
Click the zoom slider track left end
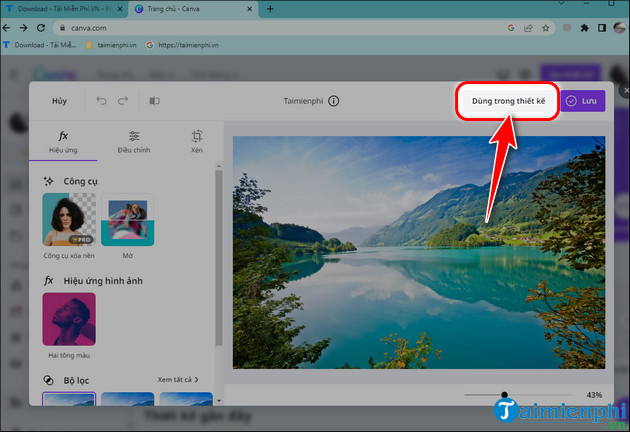pos(467,395)
